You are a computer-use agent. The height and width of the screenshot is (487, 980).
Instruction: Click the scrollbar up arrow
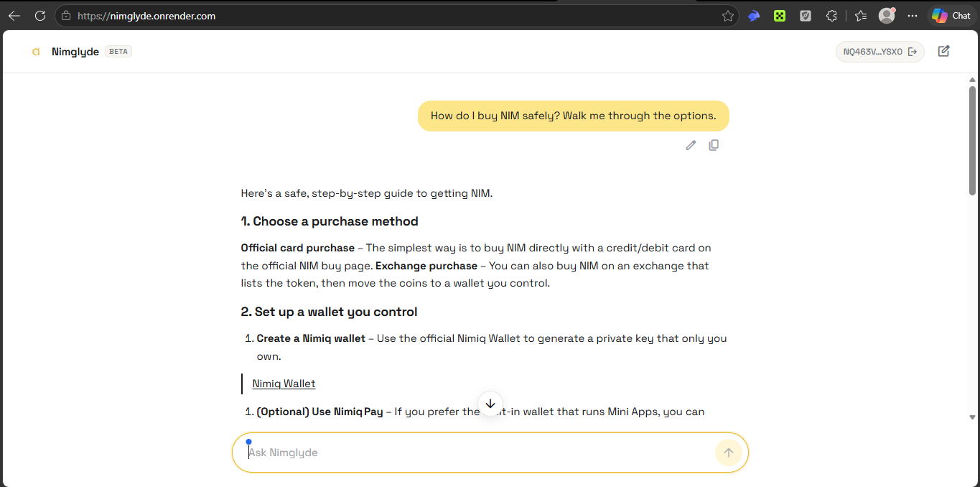pos(973,79)
